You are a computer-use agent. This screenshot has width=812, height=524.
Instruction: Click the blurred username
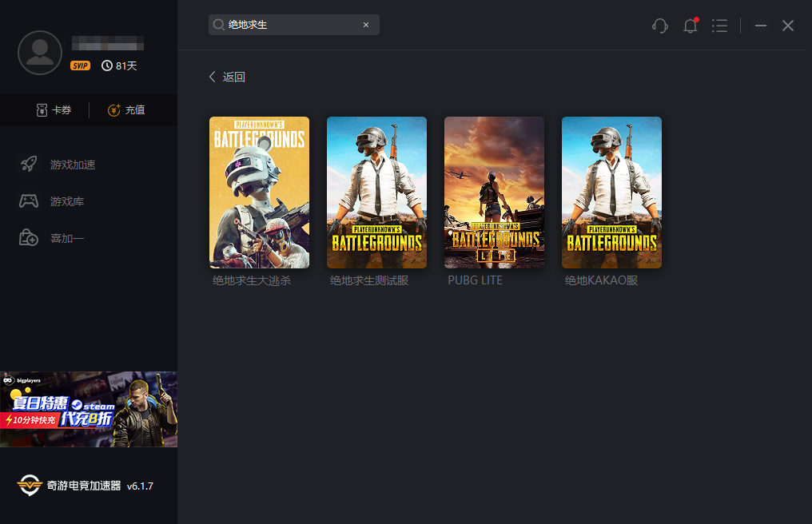coord(108,43)
